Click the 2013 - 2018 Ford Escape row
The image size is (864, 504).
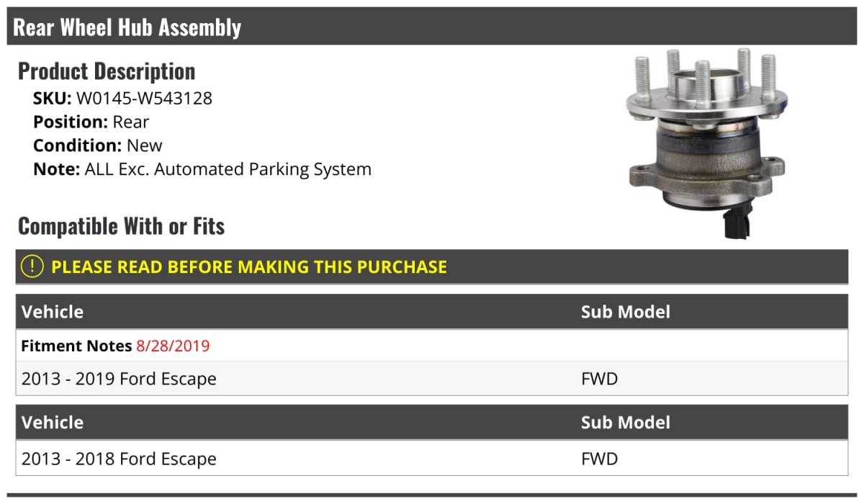click(432, 459)
